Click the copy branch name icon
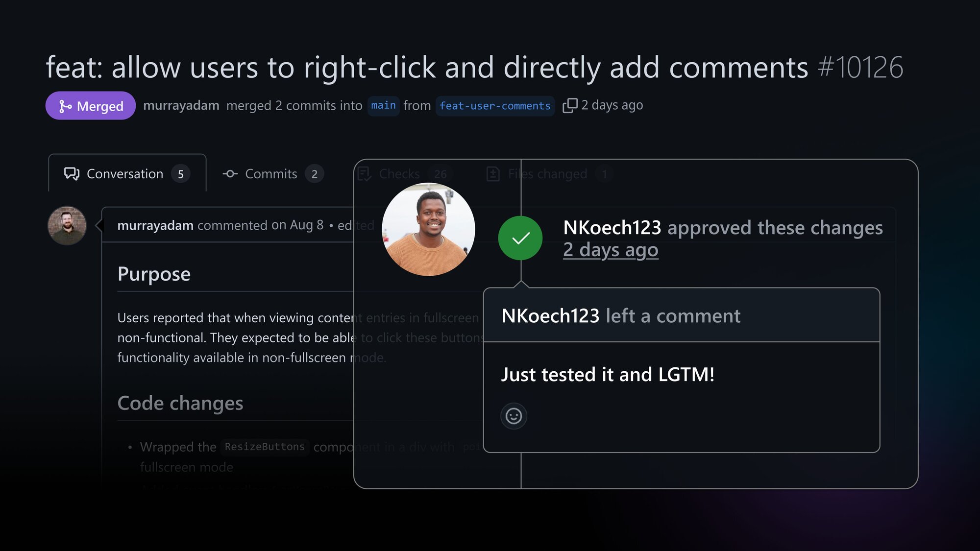This screenshot has width=980, height=551. click(570, 105)
